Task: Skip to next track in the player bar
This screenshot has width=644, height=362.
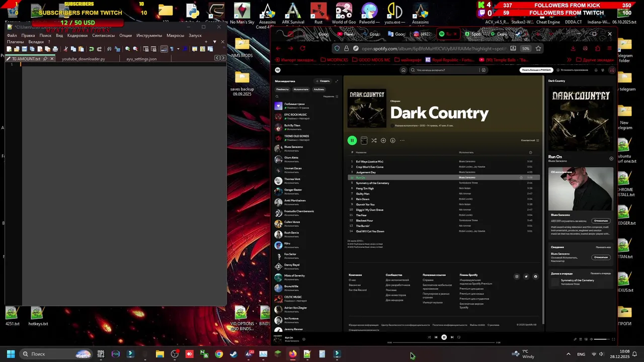Action: click(x=452, y=337)
